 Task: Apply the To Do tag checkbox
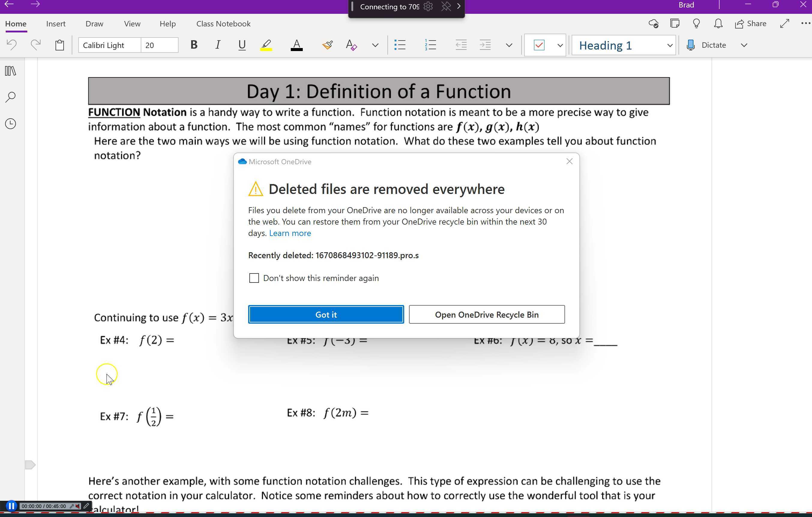tap(540, 45)
